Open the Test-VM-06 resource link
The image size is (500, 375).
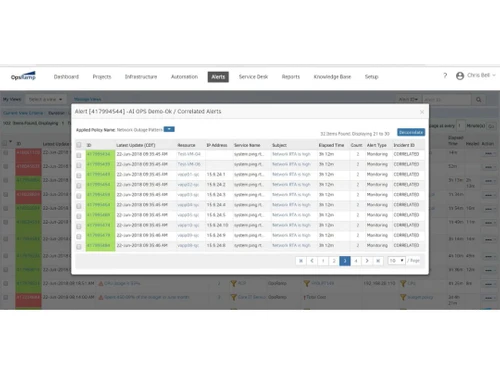coord(189,164)
